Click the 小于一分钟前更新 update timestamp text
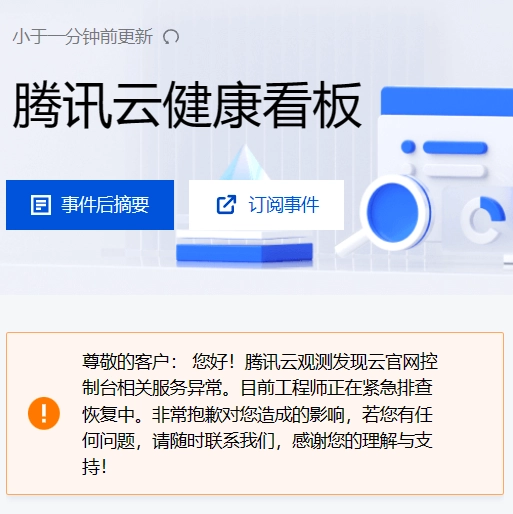513x514 pixels. (83, 37)
